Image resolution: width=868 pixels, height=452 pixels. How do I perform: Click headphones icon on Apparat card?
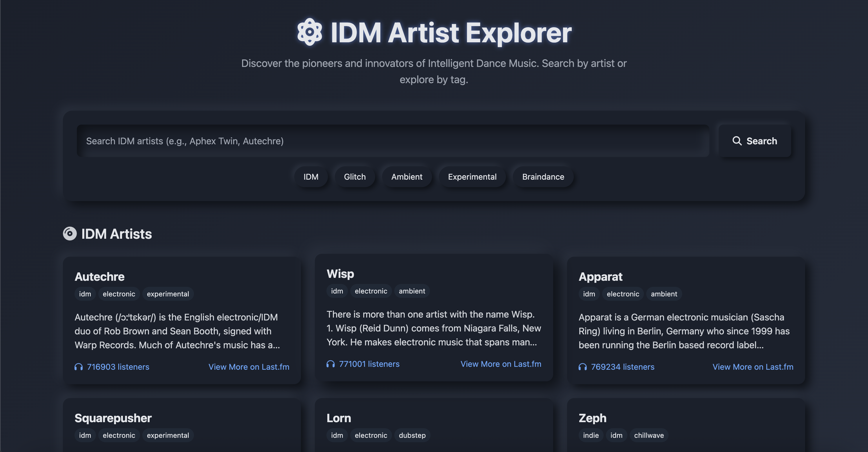point(583,367)
